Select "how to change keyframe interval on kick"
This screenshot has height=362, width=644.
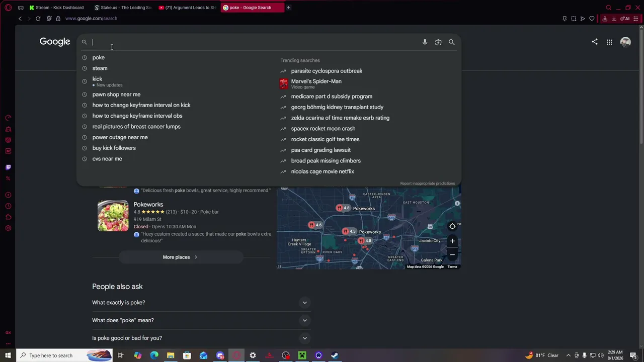141,105
